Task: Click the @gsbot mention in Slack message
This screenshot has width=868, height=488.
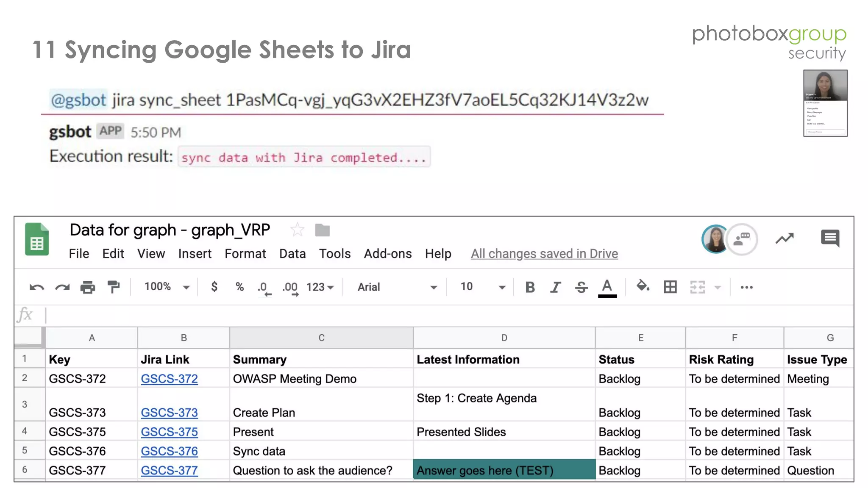Action: 78,100
